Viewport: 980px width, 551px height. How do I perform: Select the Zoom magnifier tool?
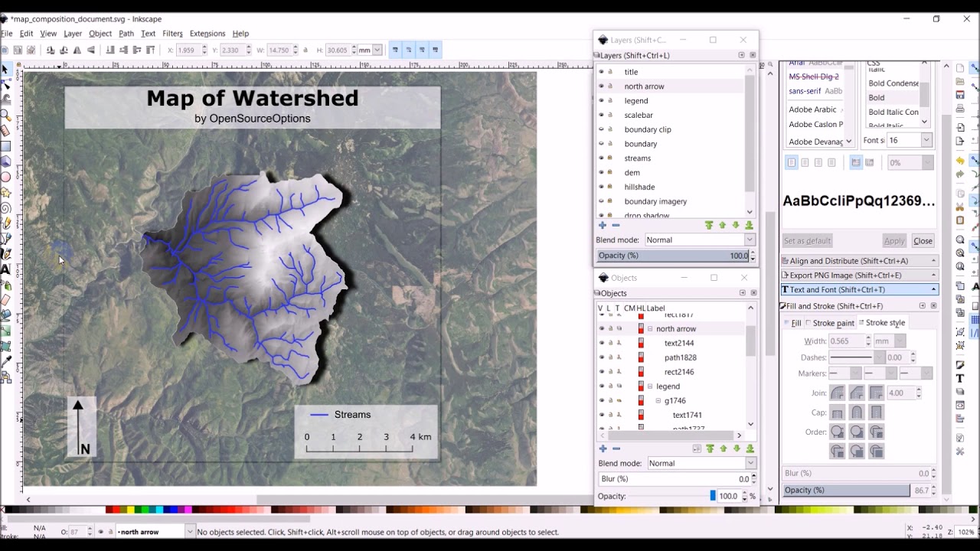tap(5, 116)
